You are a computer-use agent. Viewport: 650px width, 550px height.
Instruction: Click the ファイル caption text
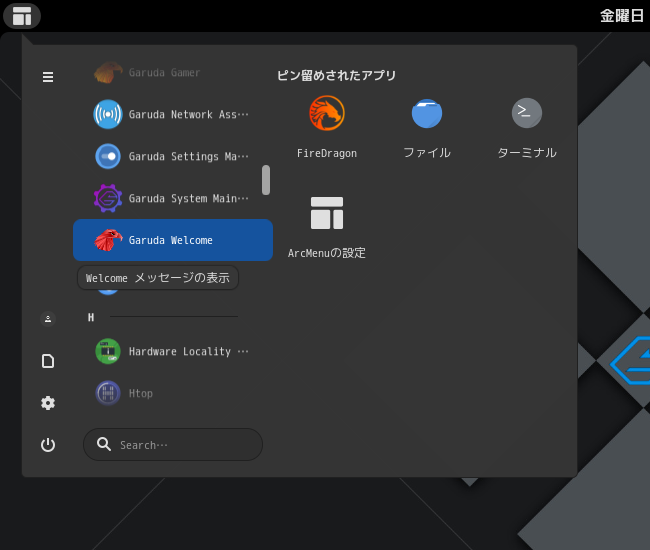pos(427,153)
